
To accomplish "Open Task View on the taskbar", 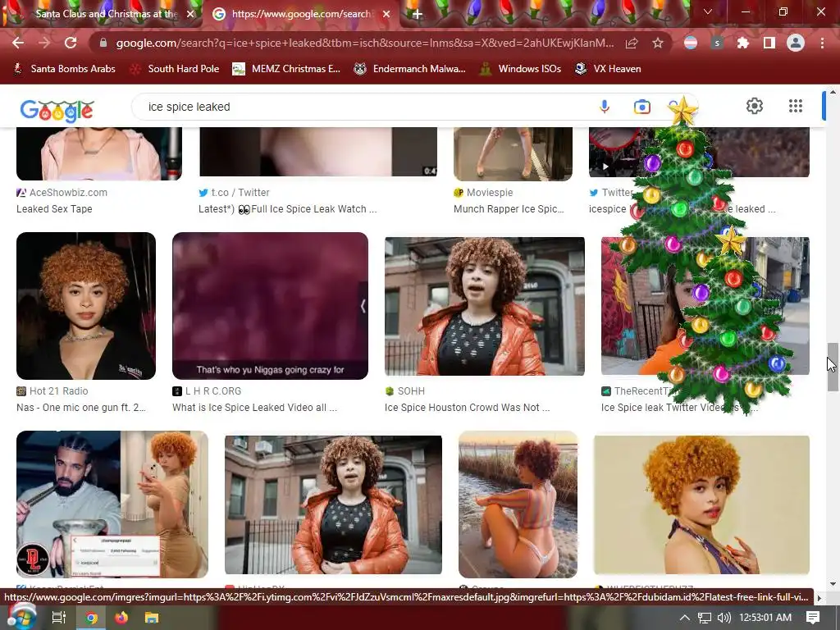I will [x=58, y=618].
